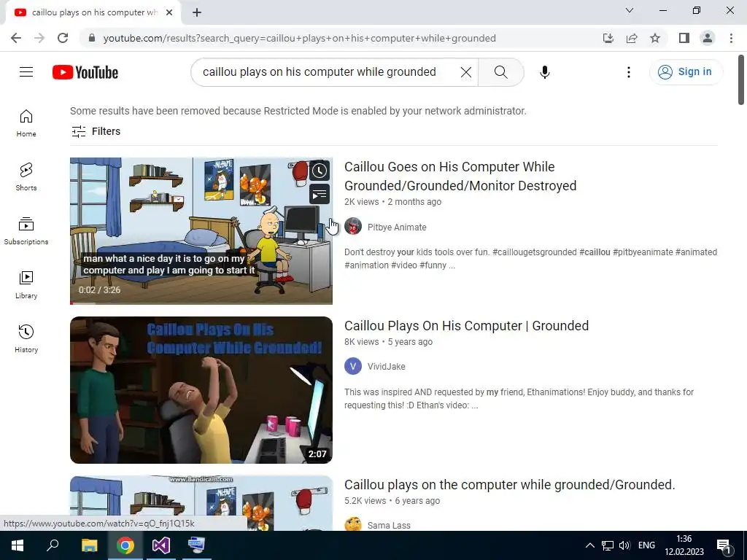Open the VividJake video thumbnail
Screen dimensions: 747x560
click(x=201, y=390)
